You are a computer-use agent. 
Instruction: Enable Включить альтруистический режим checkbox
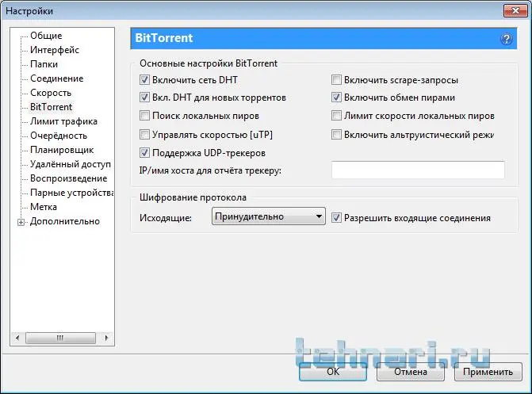(336, 135)
